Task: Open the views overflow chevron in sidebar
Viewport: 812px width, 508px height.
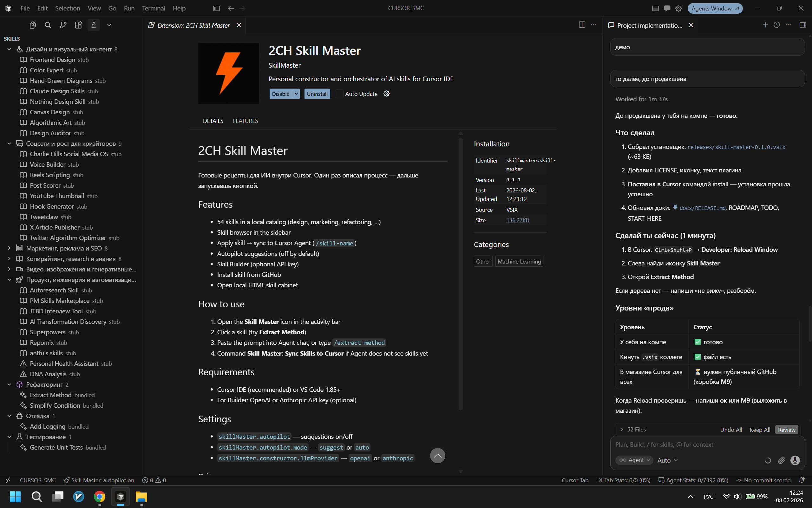Action: tap(109, 25)
